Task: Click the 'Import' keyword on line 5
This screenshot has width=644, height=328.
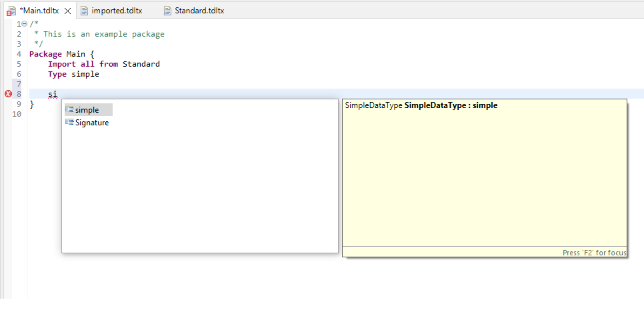Action: [x=62, y=64]
